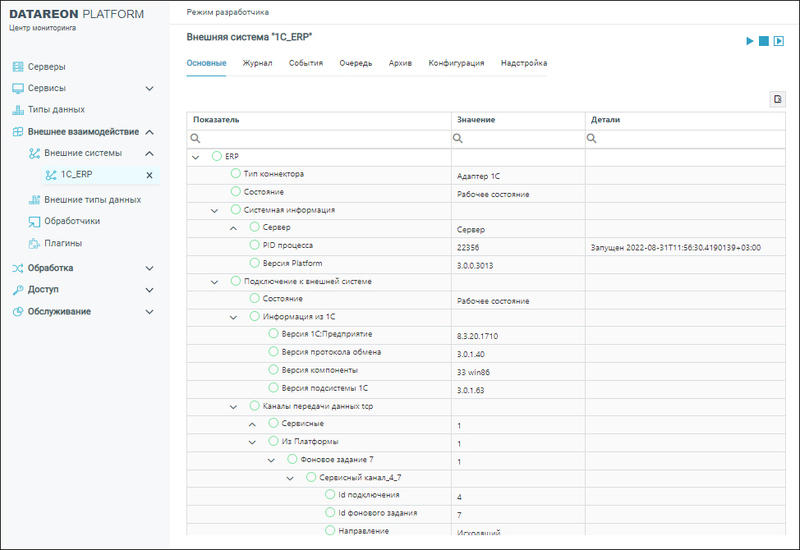Viewport: 800px width, 550px height.
Task: Click status circle of PID процесса
Action: pos(254,245)
